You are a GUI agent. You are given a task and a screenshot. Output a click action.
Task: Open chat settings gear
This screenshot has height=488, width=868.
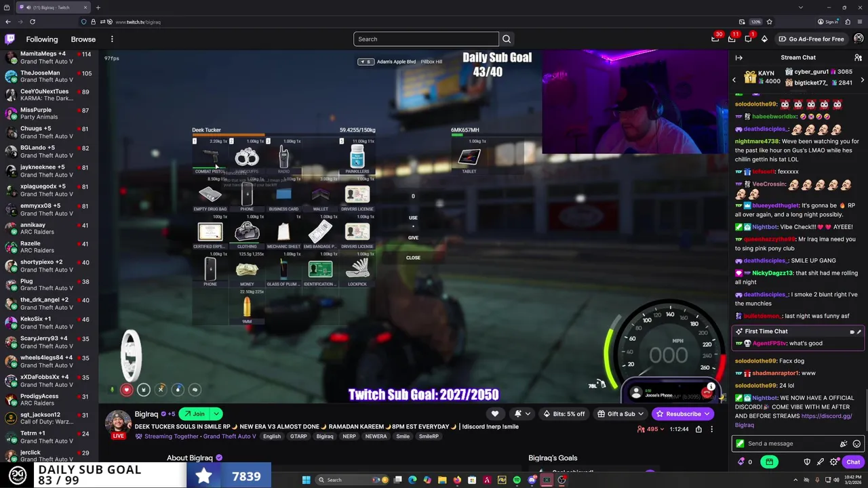pos(834,462)
